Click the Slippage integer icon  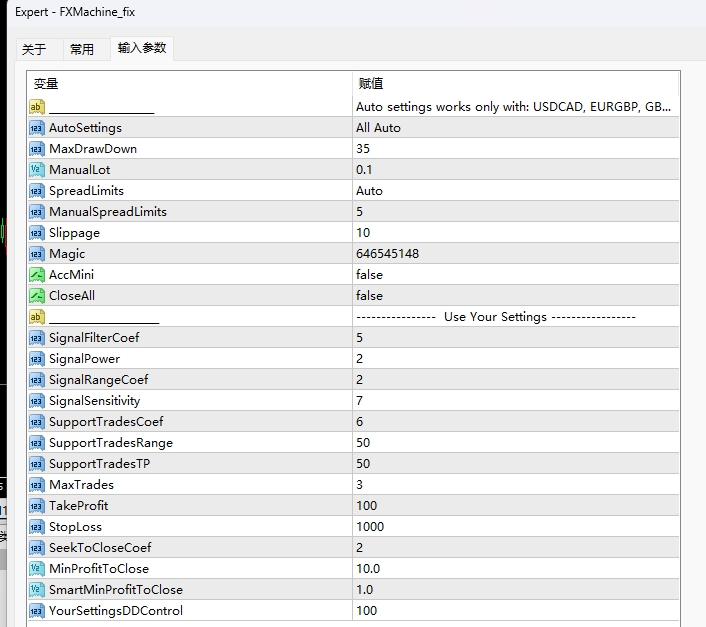click(37, 233)
